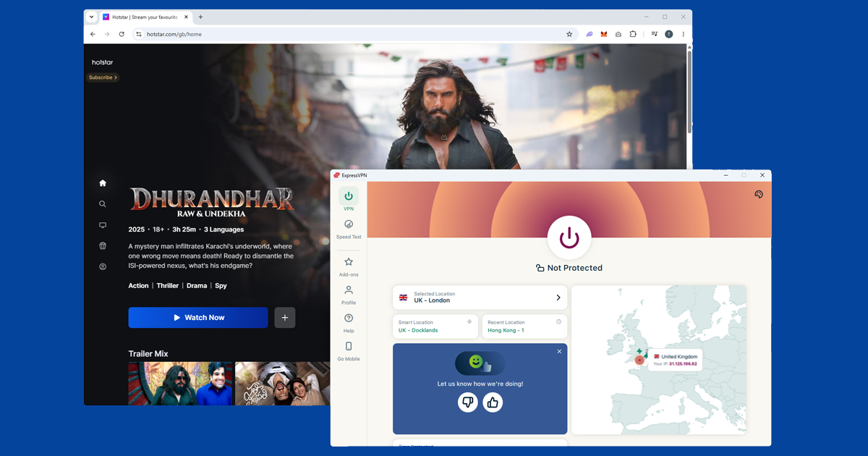Click the Hotstar sidebar icon below the TV icon
Screen dimensions: 868x456
click(x=103, y=246)
